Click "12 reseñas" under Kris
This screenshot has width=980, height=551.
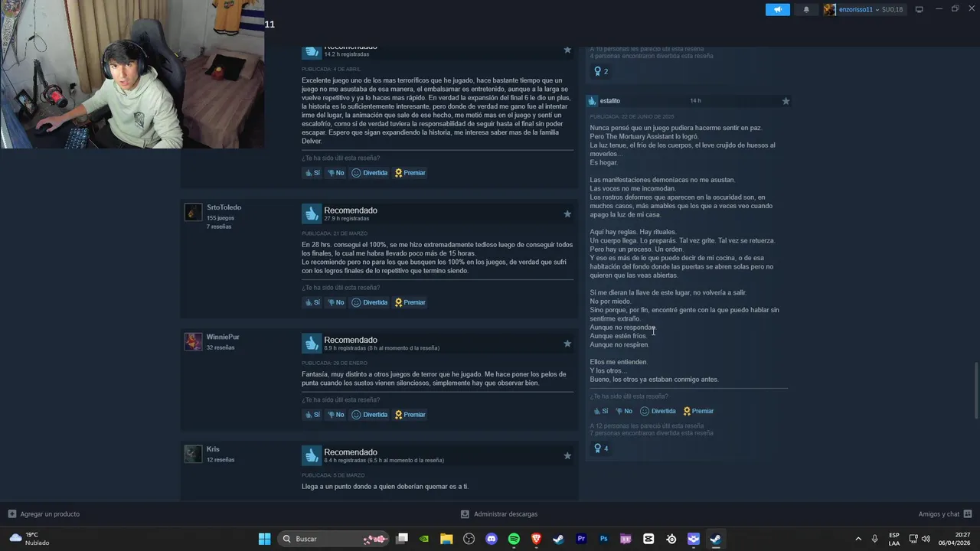point(220,460)
